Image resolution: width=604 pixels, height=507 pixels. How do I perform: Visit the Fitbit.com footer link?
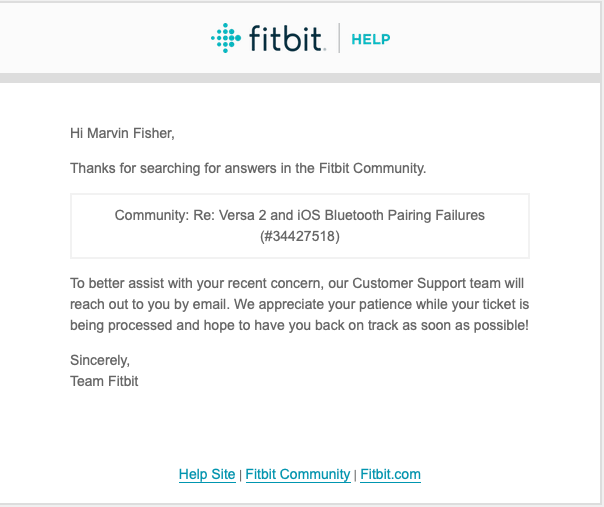[x=390, y=474]
